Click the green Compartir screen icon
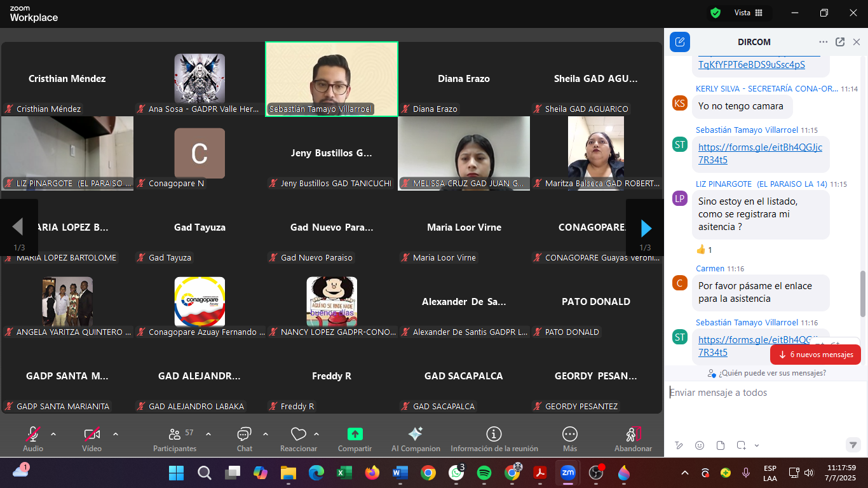Screen dimensions: 868x488 click(x=355, y=434)
